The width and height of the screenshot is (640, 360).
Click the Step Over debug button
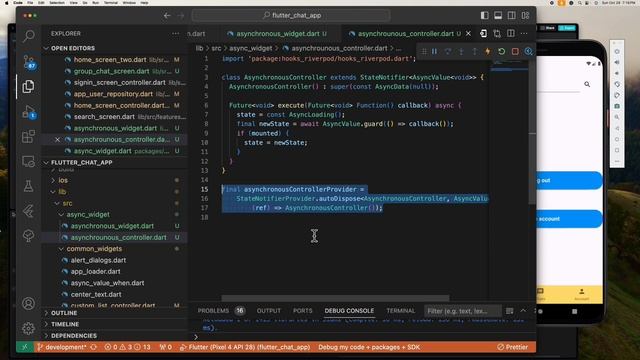tap(448, 51)
